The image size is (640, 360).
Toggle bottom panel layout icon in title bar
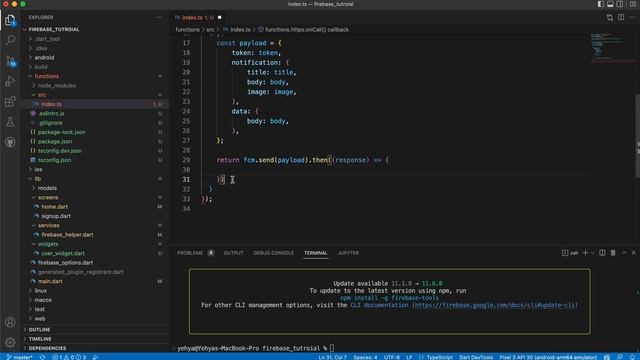pyautogui.click(x=610, y=4)
